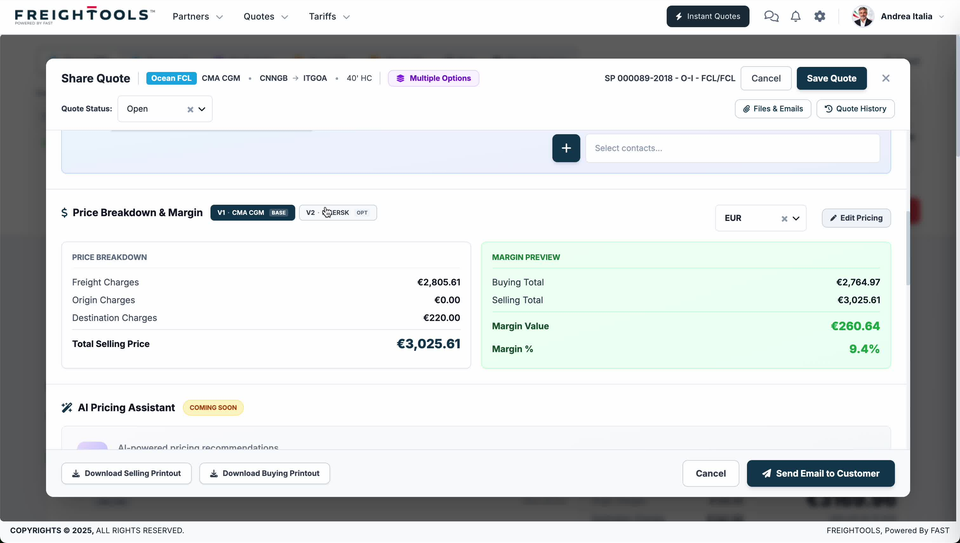960x543 pixels.
Task: Click Download Buying Printout
Action: point(264,473)
